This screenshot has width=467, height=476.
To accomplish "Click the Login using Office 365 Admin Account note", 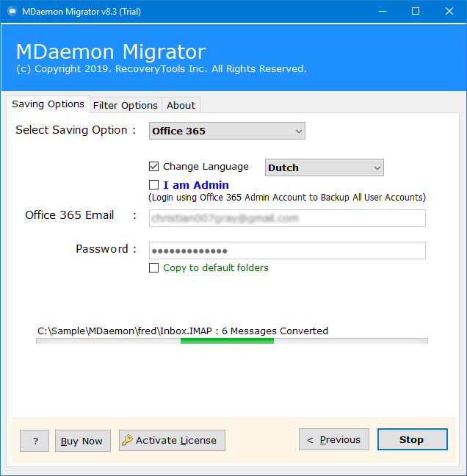I will [287, 198].
